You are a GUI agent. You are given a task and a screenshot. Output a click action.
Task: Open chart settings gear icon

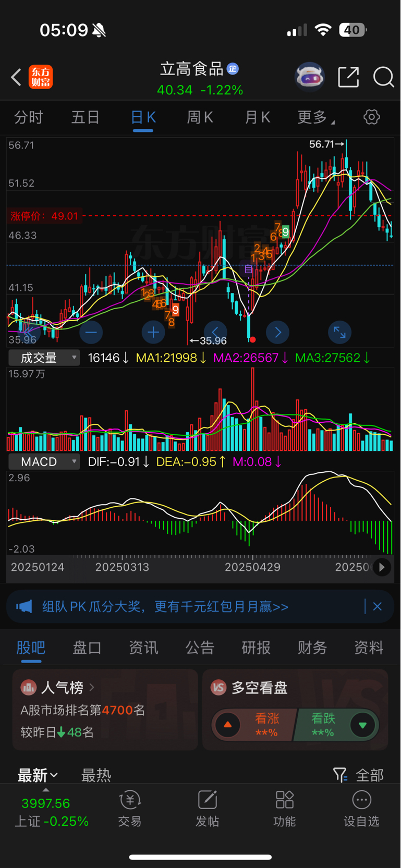[x=372, y=117]
